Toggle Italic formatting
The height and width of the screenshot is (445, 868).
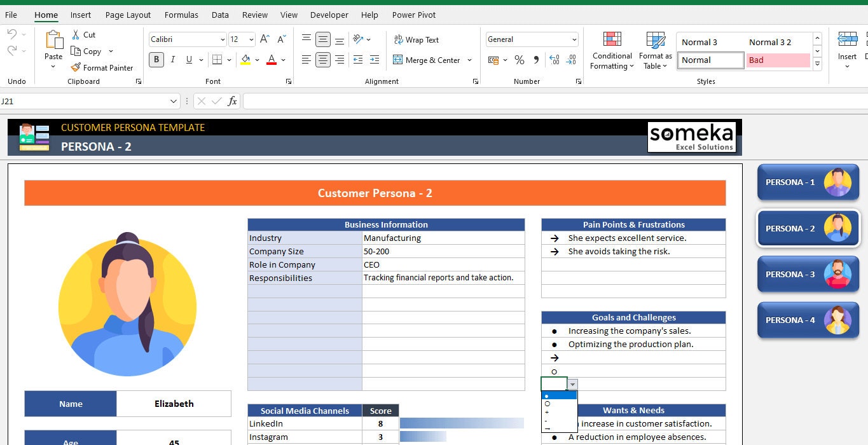pos(172,59)
